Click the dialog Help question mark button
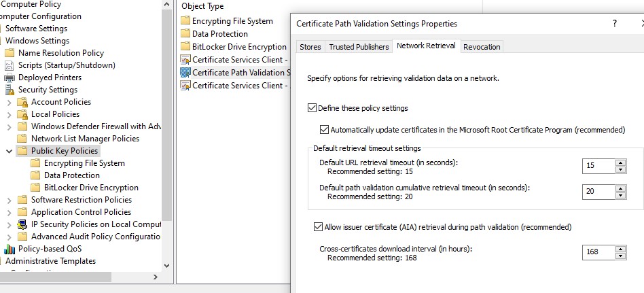 (614, 23)
